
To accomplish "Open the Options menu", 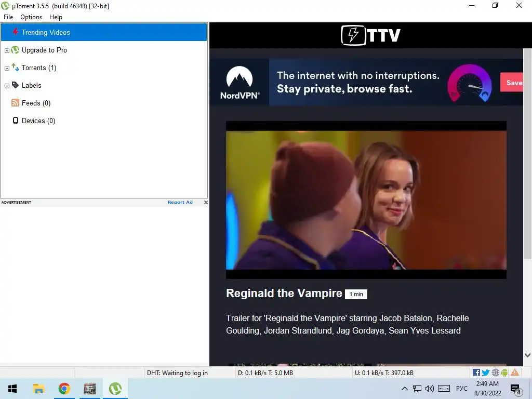I will click(x=31, y=17).
